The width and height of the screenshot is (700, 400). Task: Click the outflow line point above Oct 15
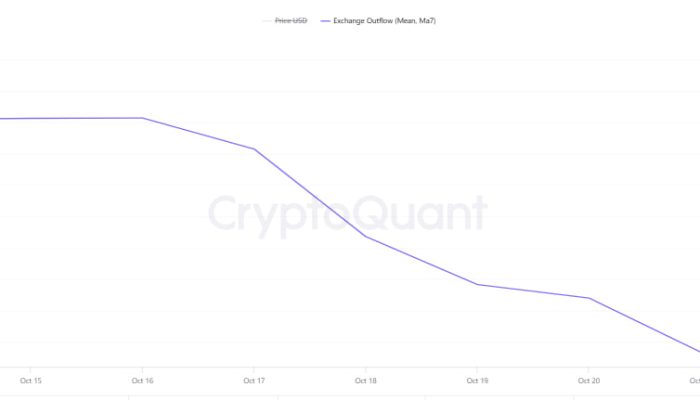click(31, 118)
